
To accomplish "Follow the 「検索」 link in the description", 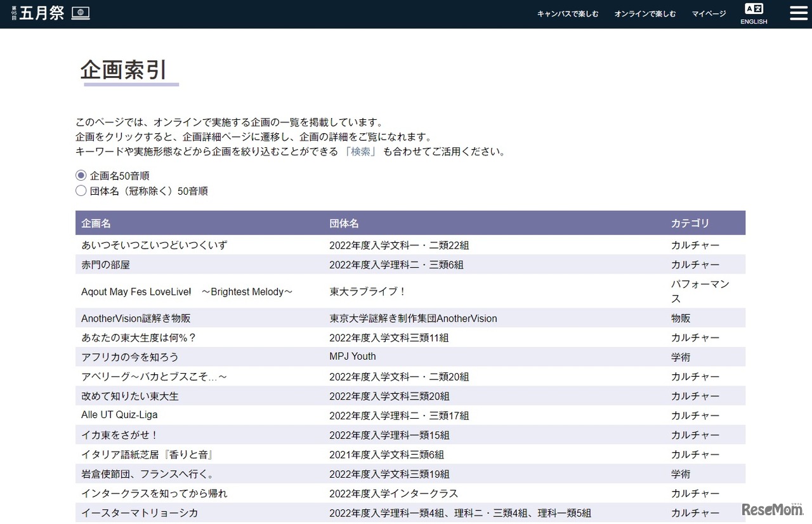I will (x=360, y=152).
